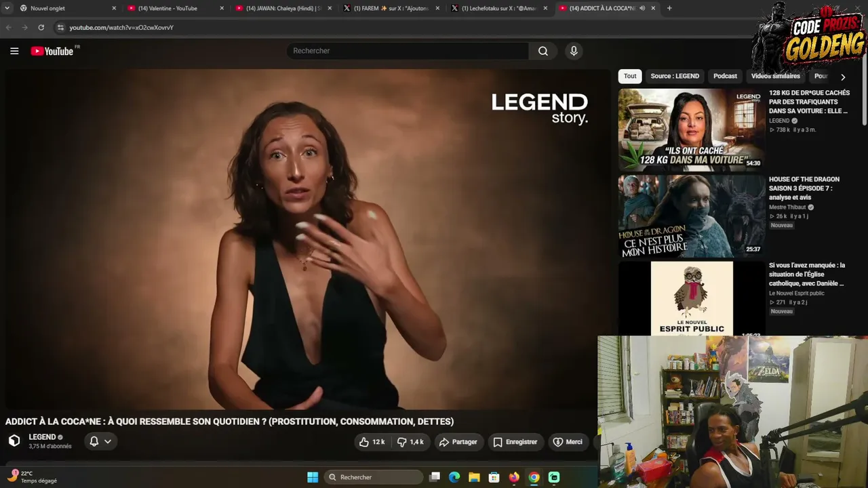The height and width of the screenshot is (488, 868).
Task: Open Task View on the taskbar
Action: [435, 477]
